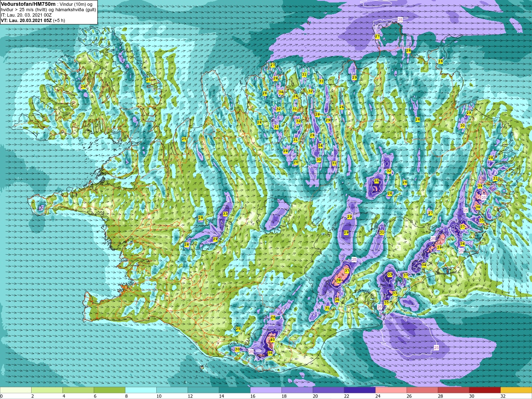
Task: Pick the orange legend swatch above 32
Action: (x=516, y=390)
